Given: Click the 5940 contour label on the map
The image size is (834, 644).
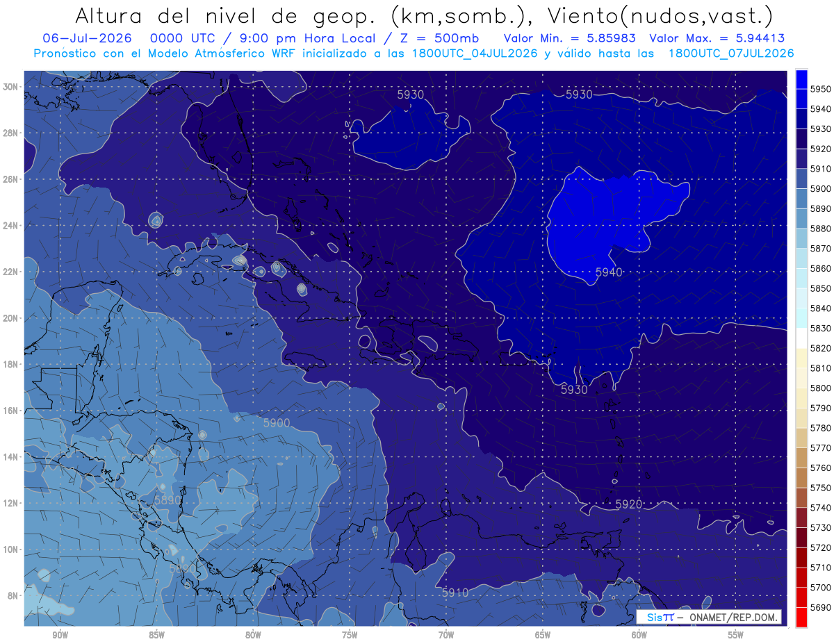Looking at the screenshot, I should coord(609,272).
